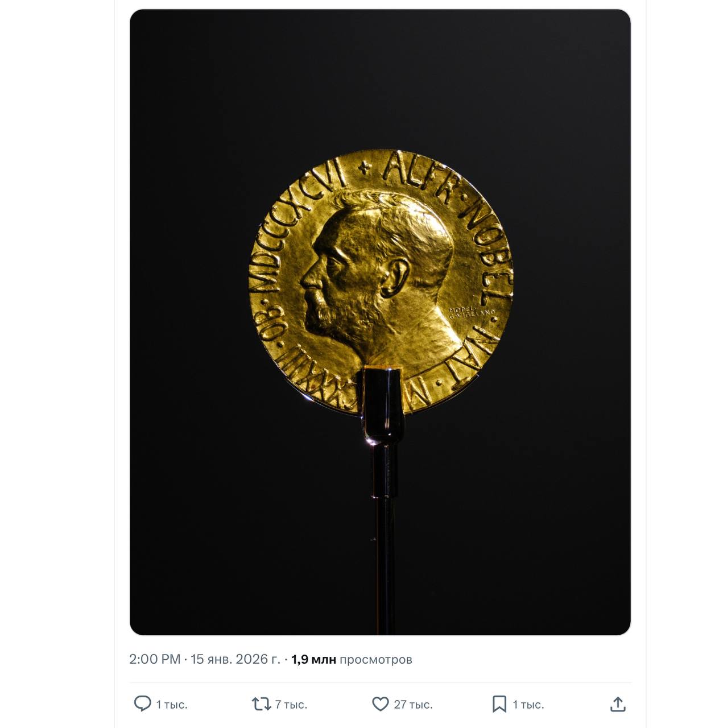The image size is (719, 728).
Task: Click the repost arrows icon
Action: pos(261,704)
